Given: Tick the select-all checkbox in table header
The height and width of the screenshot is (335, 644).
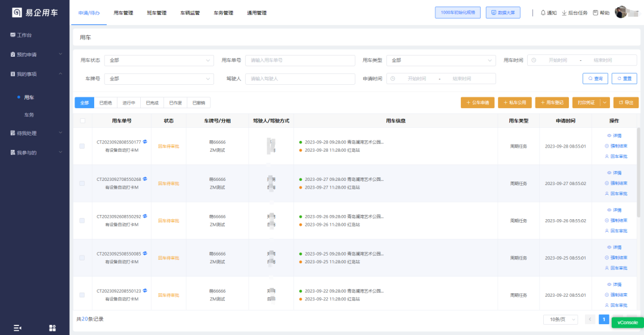Looking at the screenshot, I should (x=82, y=121).
